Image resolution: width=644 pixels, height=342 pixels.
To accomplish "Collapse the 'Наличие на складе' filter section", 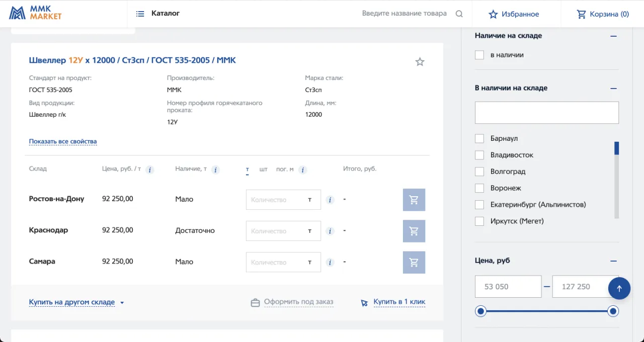I will point(613,36).
